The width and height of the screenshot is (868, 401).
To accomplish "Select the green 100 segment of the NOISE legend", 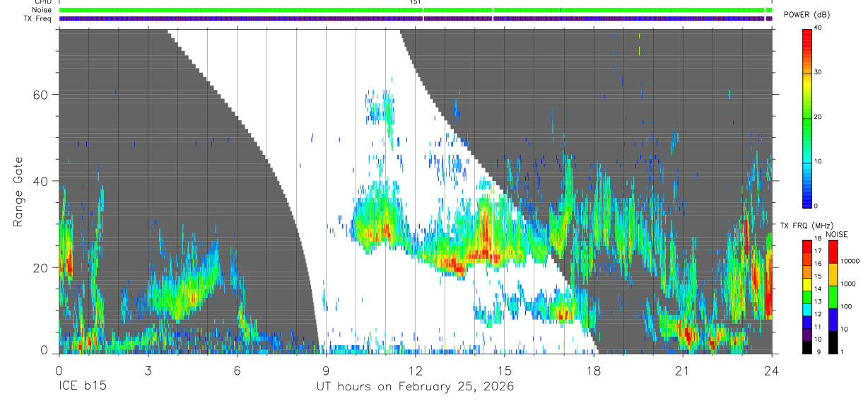I will point(833,297).
